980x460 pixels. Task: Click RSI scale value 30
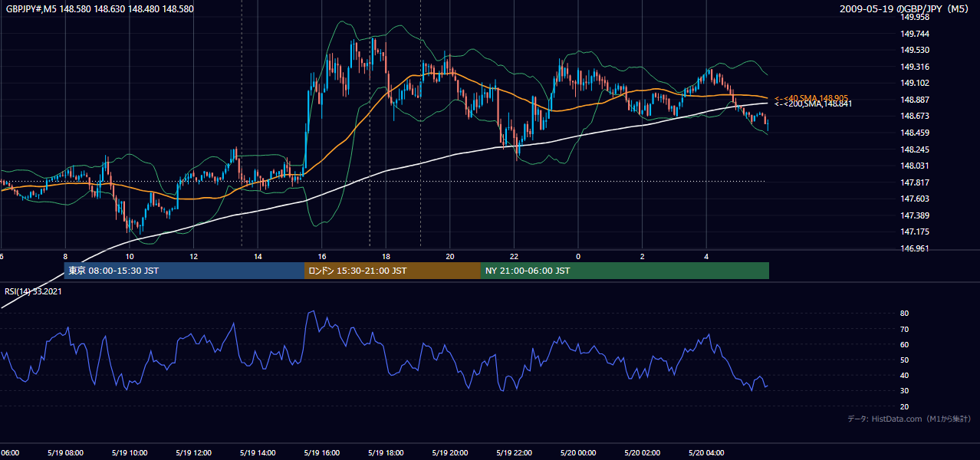pos(904,390)
